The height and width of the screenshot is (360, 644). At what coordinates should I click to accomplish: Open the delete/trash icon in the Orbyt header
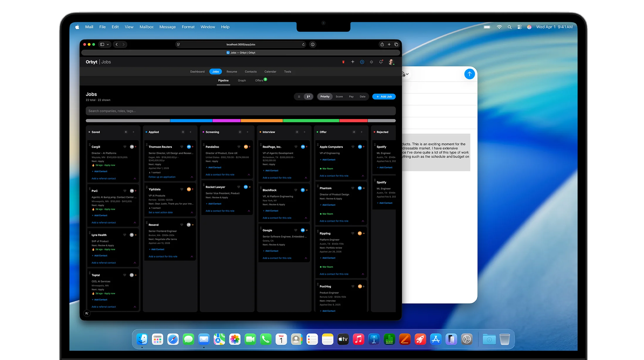[x=343, y=62]
